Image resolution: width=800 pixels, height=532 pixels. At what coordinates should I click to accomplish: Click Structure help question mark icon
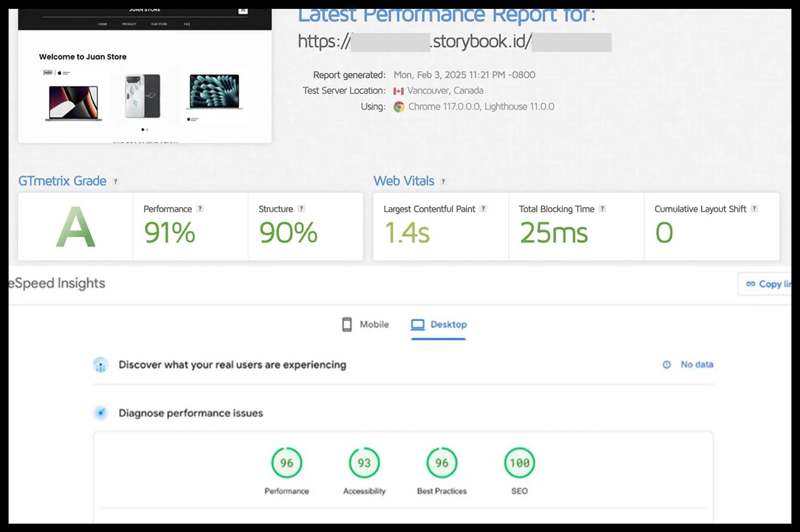tap(301, 209)
